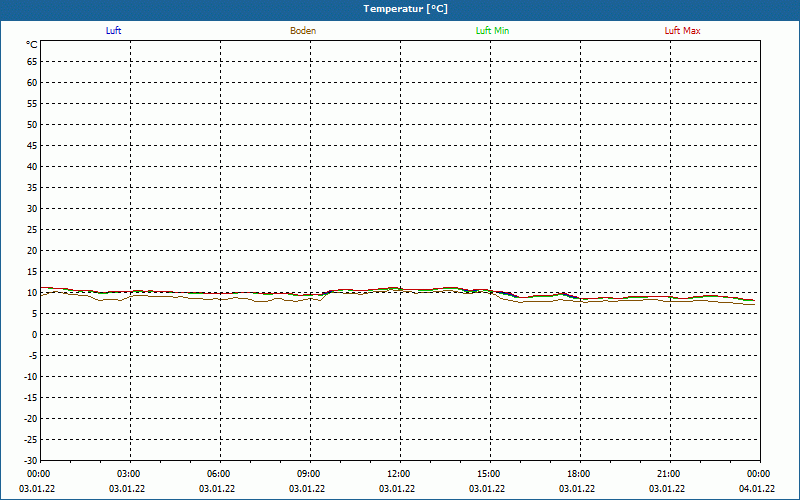
Task: Click the date under the 03:00 label
Action: [x=127, y=489]
